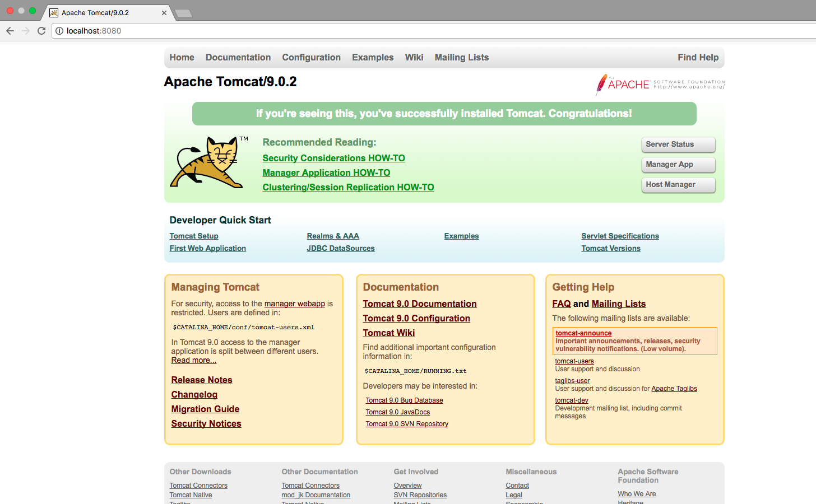Open the Documentation nav item
Screen dimensions: 816x504
(x=238, y=57)
